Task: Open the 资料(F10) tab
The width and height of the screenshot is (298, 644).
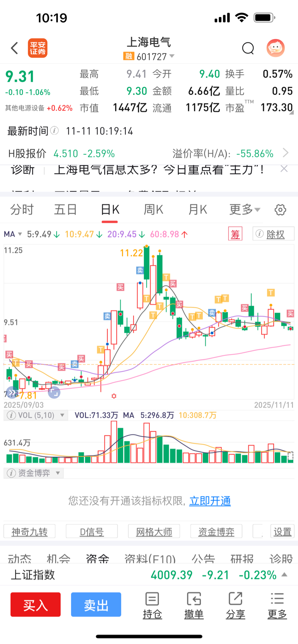Action: coord(150,558)
